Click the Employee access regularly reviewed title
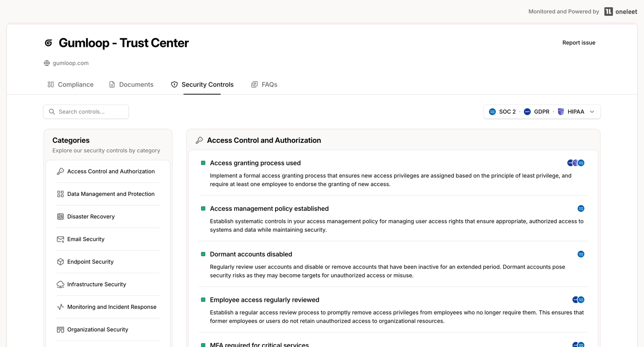 click(x=264, y=300)
